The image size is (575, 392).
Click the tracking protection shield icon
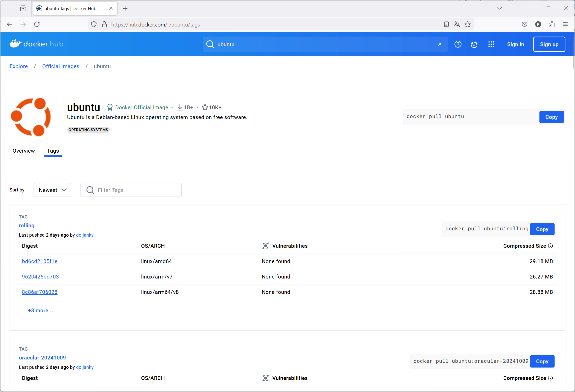(x=94, y=24)
